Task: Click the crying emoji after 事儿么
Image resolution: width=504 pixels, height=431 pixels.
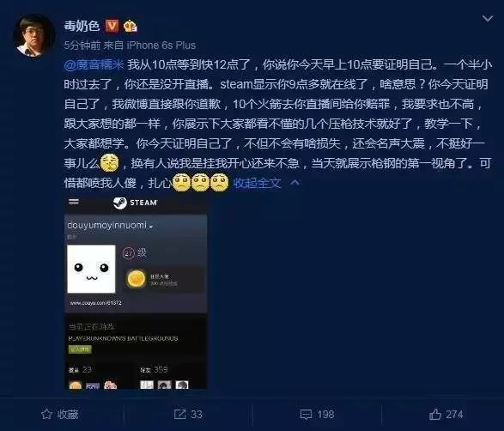Action: pyautogui.click(x=110, y=162)
